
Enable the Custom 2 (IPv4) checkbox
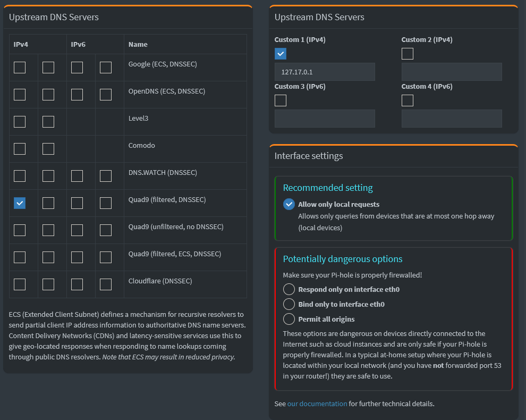[x=408, y=54]
